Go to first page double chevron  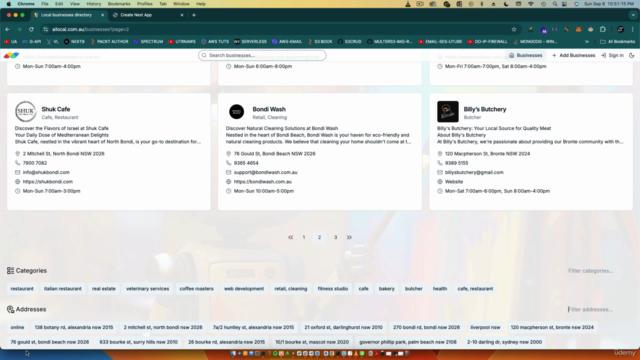click(291, 237)
